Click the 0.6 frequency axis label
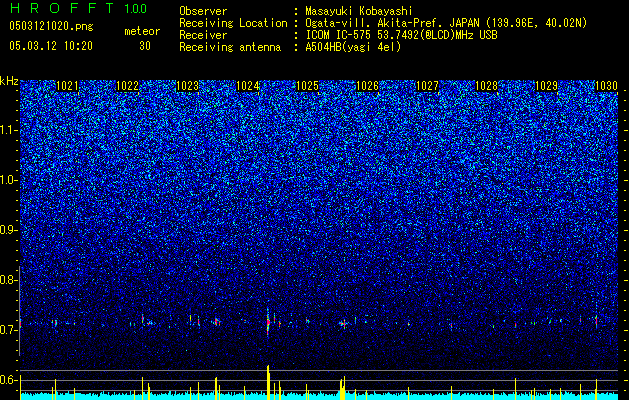This screenshot has height=400, width=629. pos(8,380)
